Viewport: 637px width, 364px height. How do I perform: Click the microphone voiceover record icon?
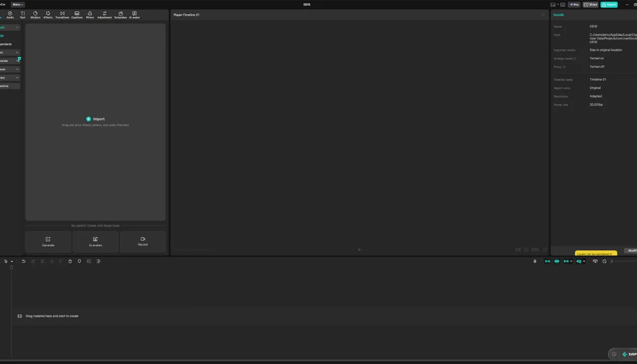tap(535, 261)
